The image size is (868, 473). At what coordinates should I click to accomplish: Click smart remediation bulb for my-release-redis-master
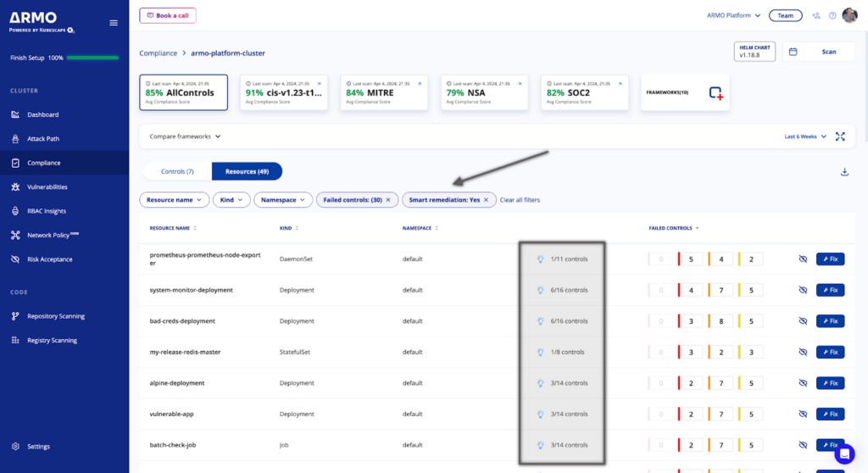coord(540,352)
